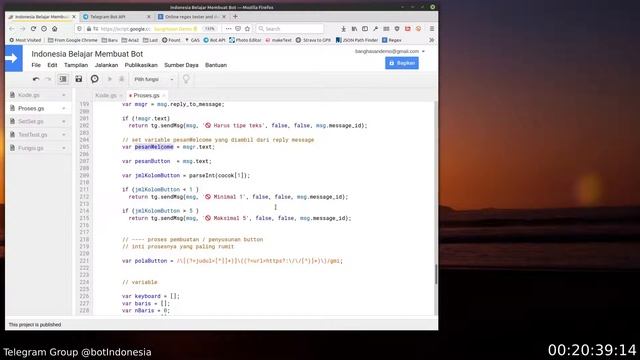
Task: Show more bookmarks via the chevron overflow
Action: click(x=431, y=40)
